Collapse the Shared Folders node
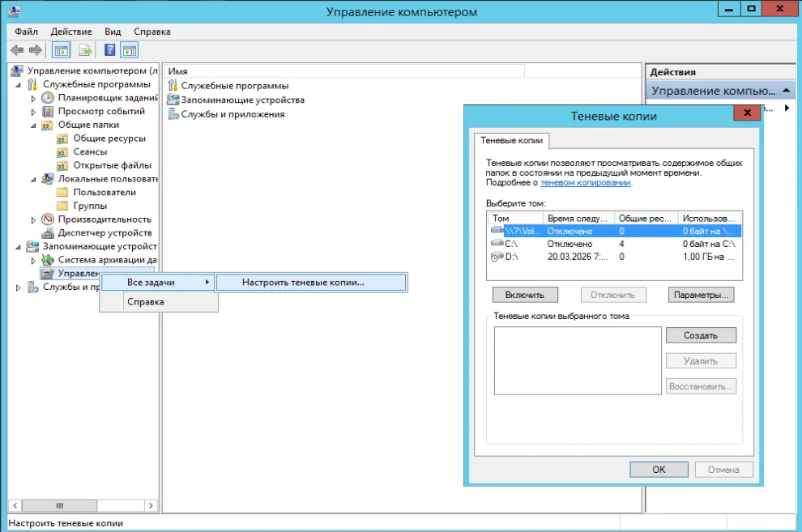The height and width of the screenshot is (532, 802). 33,126
